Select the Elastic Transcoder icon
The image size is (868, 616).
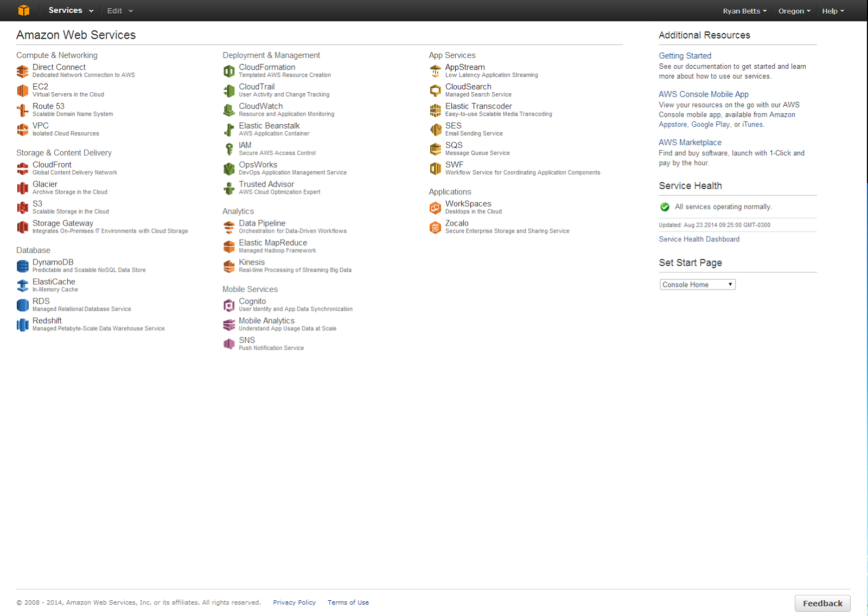(x=436, y=110)
